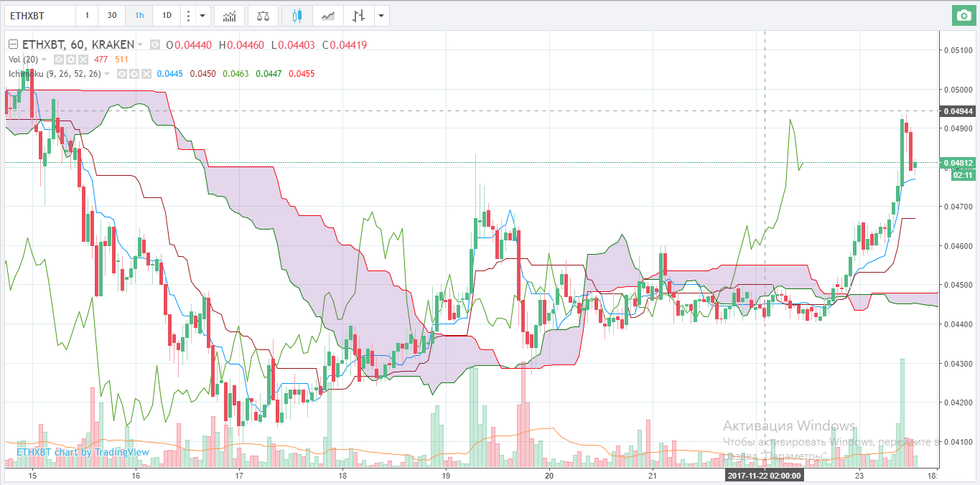
Task: Expand the Ichimoku legend dropdown arrow
Action: 108,74
